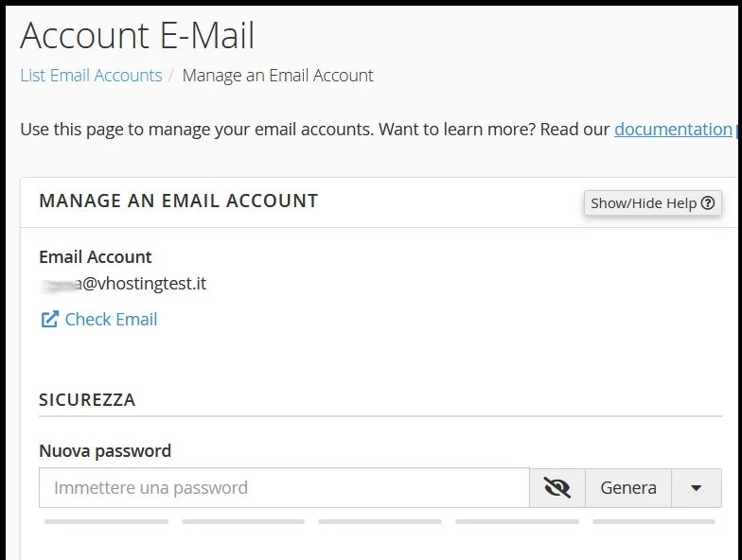Focus the Nuova password input field

pos(284,488)
